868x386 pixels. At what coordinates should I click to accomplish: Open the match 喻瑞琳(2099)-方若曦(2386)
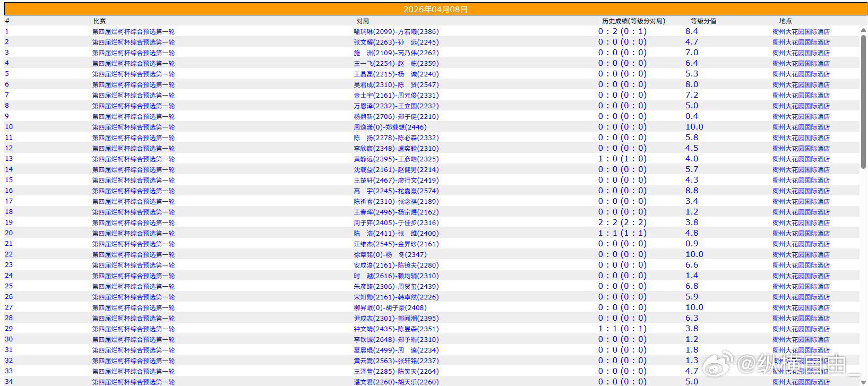coord(396,32)
